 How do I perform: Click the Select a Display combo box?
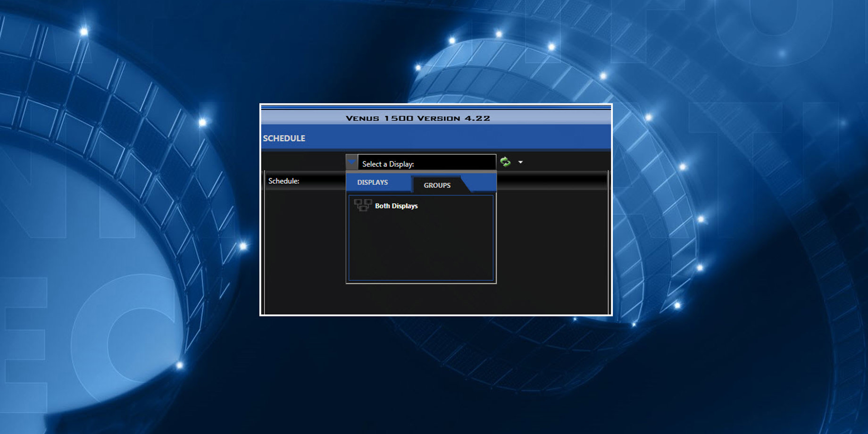click(426, 163)
